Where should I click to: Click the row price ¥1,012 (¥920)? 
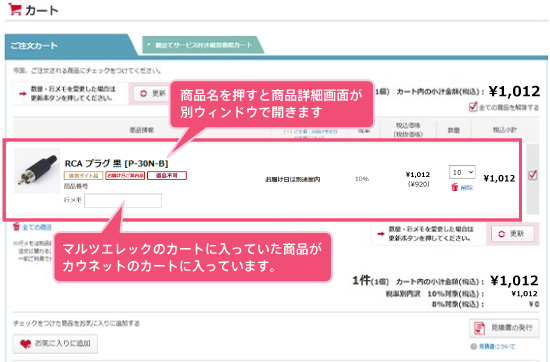coord(418,179)
